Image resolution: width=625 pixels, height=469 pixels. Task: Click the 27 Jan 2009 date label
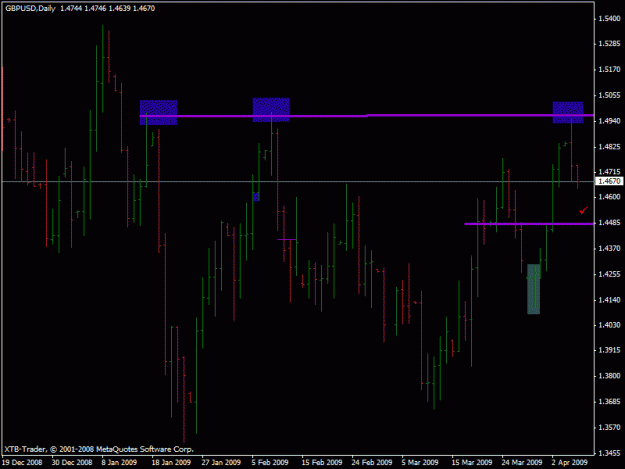click(x=221, y=462)
